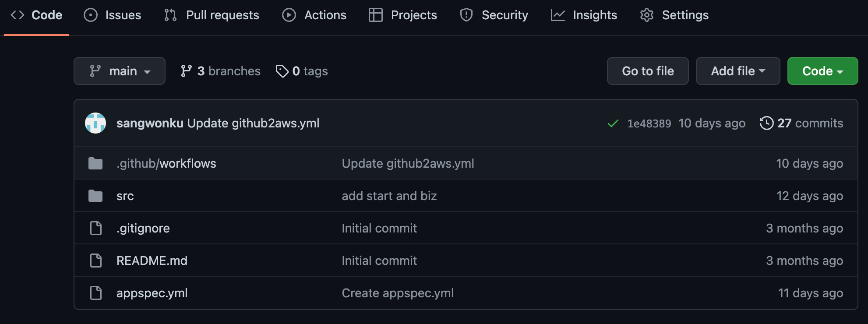Image resolution: width=868 pixels, height=324 pixels.
Task: Open Insights via the graph icon
Action: click(557, 14)
